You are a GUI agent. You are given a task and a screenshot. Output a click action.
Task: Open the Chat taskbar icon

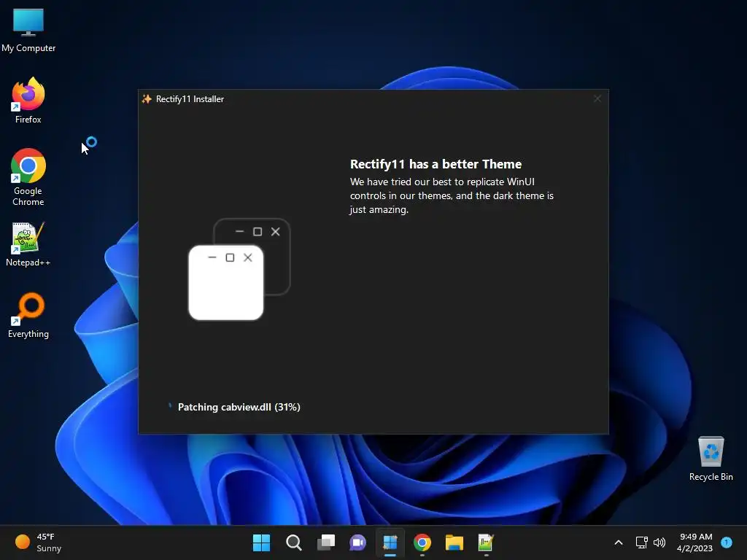click(x=357, y=542)
